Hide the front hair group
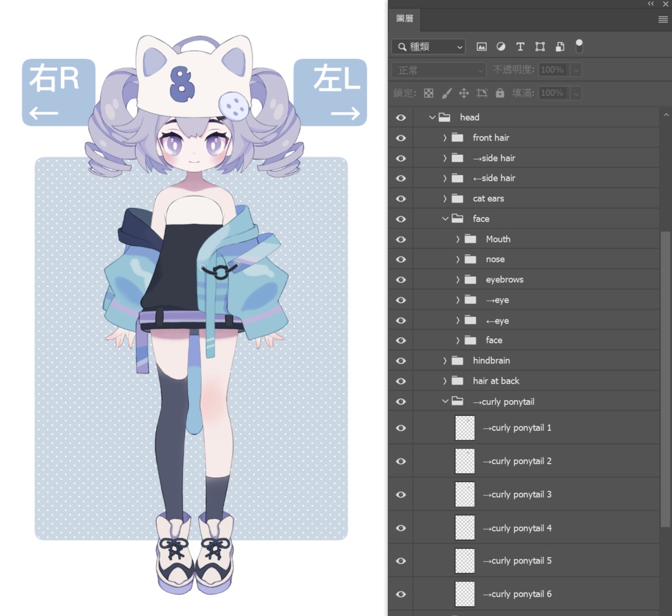Screen dimensions: 672x616 400,137
